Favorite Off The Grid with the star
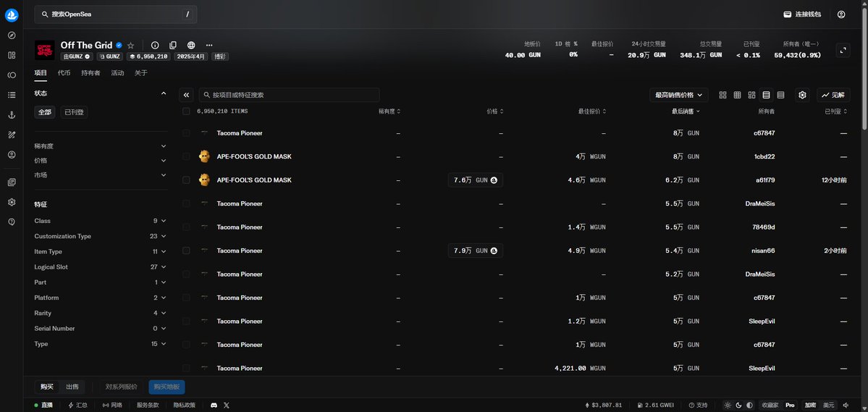This screenshot has width=868, height=412. click(x=130, y=46)
